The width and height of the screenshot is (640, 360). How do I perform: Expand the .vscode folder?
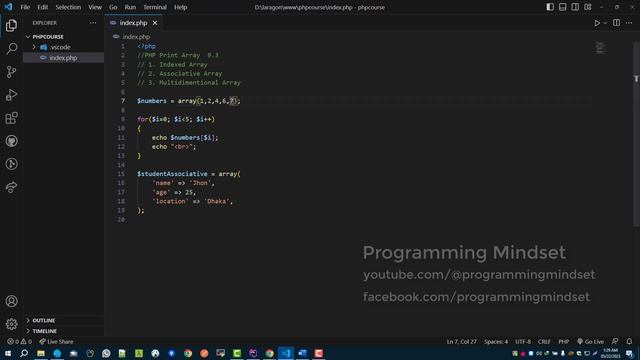(x=63, y=47)
